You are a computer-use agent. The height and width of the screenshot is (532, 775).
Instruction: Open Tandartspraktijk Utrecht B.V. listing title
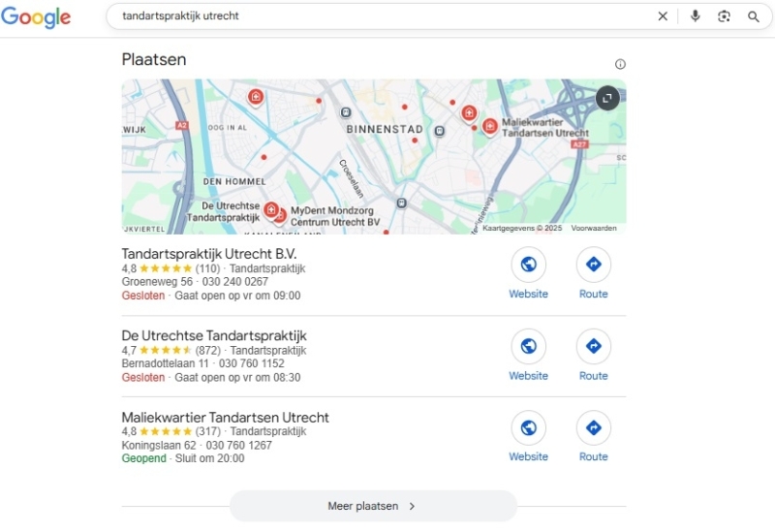pyautogui.click(x=209, y=254)
